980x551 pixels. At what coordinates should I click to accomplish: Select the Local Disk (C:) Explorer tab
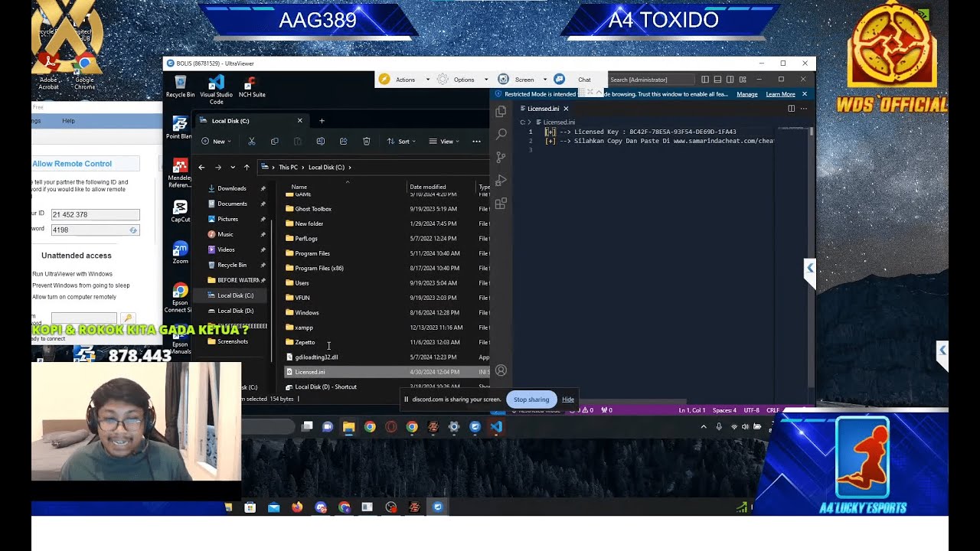pyautogui.click(x=251, y=121)
